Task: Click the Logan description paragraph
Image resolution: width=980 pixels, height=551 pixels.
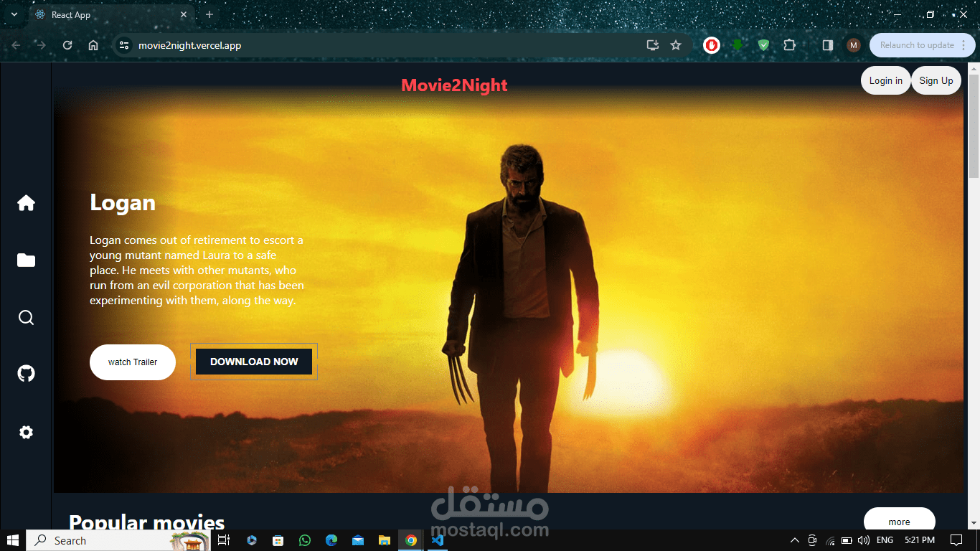Action: 197,270
